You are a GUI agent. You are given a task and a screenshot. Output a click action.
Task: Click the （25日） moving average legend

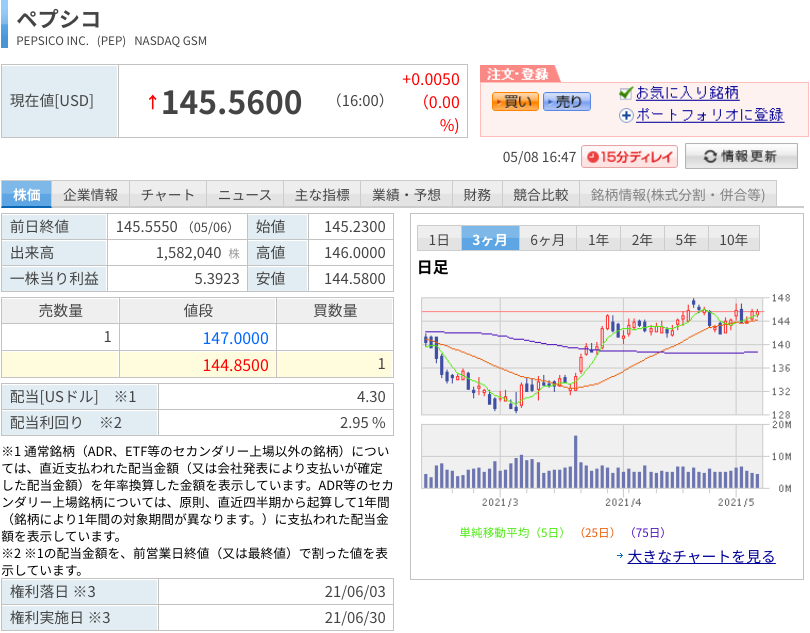597,533
